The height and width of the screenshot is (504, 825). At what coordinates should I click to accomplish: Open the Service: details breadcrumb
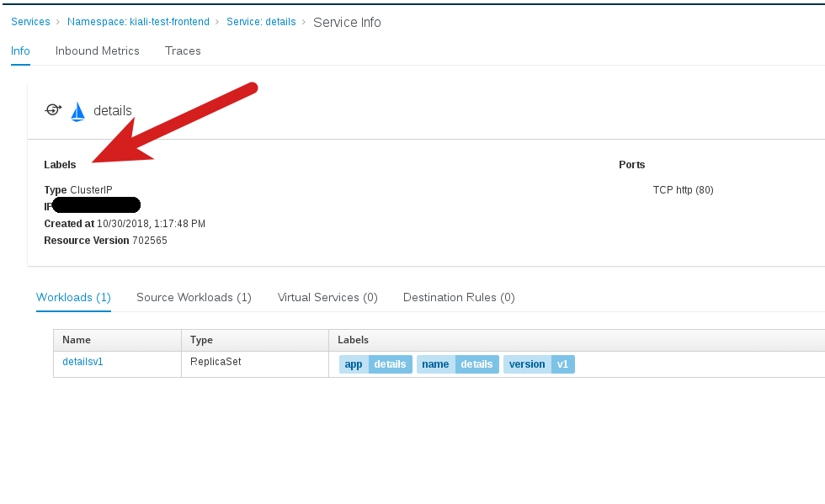pyautogui.click(x=261, y=22)
